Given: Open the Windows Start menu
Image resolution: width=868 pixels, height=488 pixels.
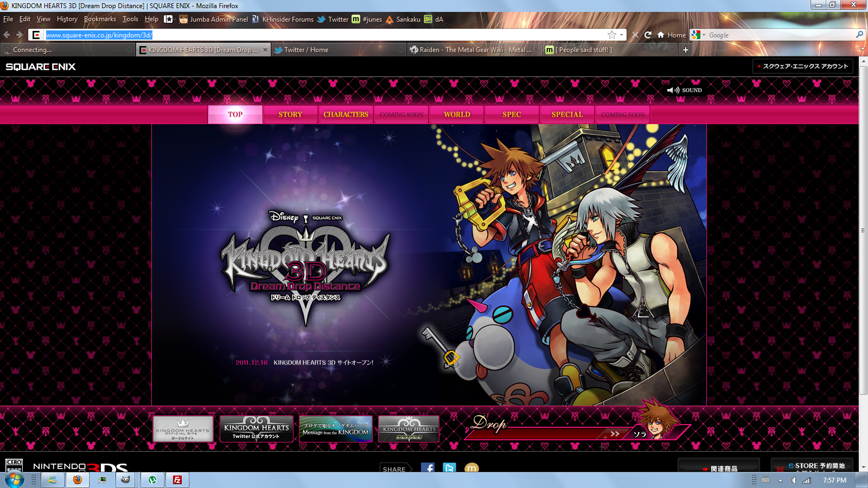Looking at the screenshot, I should [x=15, y=480].
